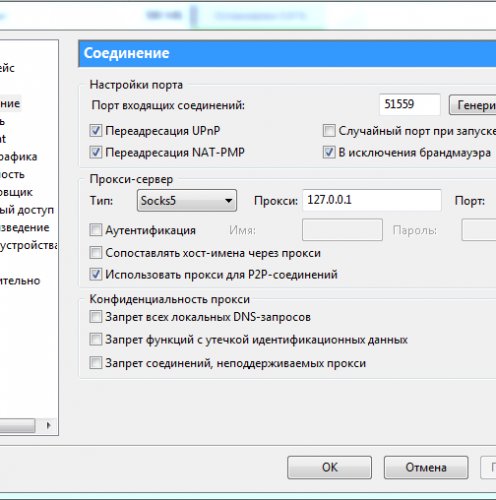This screenshot has height=500, width=496.
Task: Click the OK button
Action: (x=329, y=467)
